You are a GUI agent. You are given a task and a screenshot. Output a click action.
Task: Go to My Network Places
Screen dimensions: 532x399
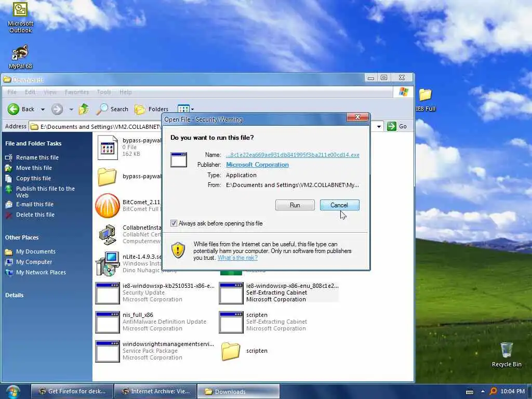(41, 272)
